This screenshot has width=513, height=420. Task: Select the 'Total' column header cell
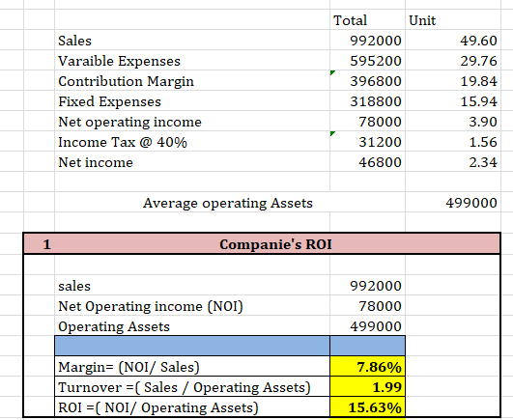coord(367,19)
